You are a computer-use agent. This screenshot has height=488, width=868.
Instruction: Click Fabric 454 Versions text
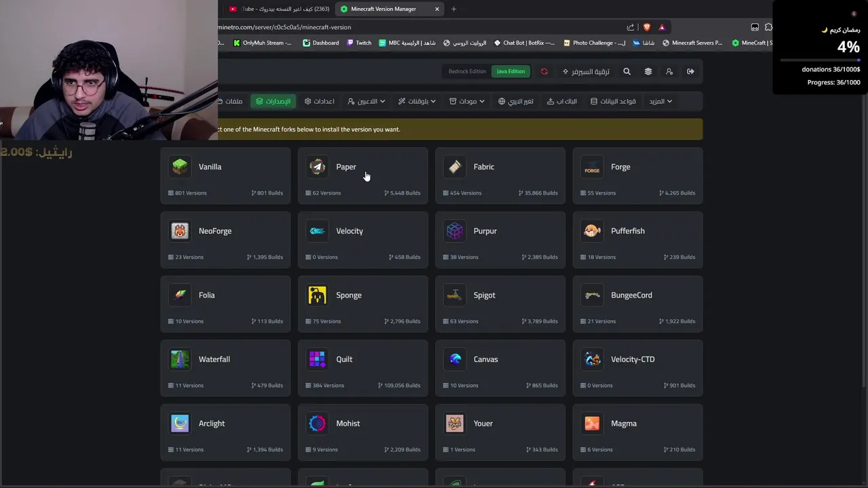[x=461, y=193]
